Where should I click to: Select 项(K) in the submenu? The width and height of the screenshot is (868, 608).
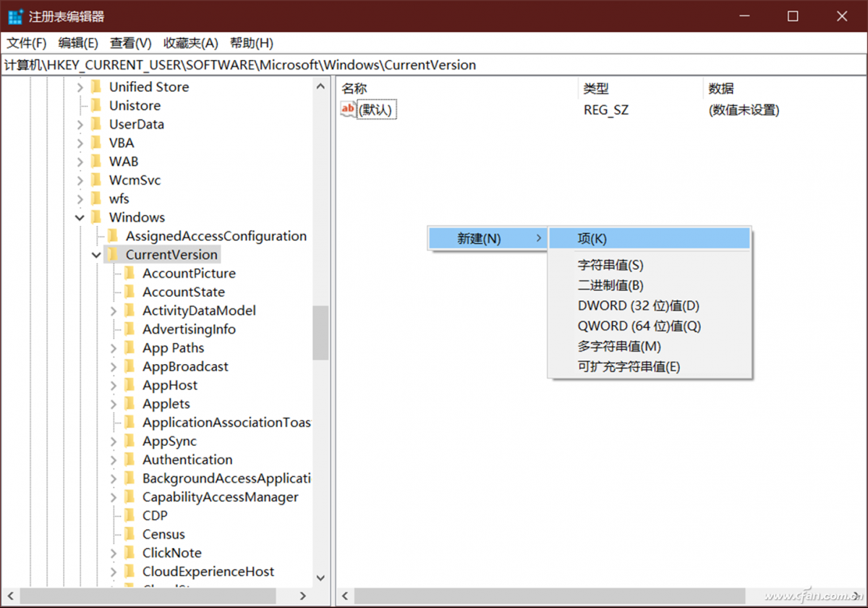[x=650, y=239]
